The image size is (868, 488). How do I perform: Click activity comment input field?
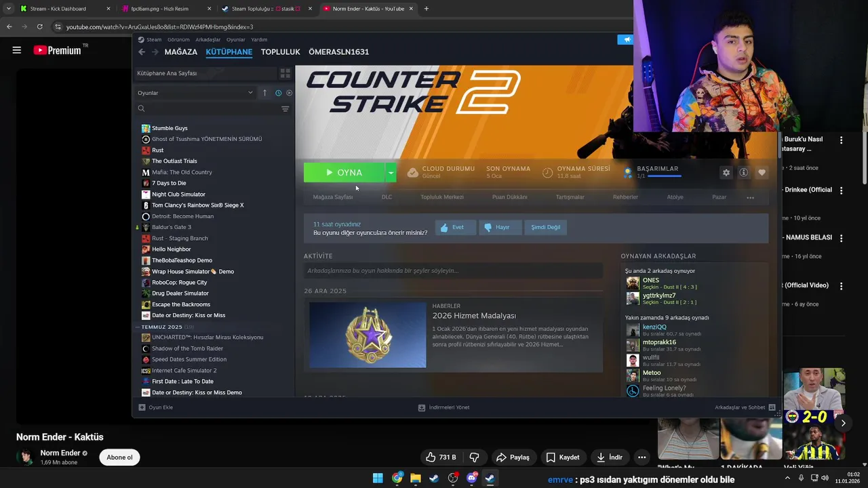[453, 270]
